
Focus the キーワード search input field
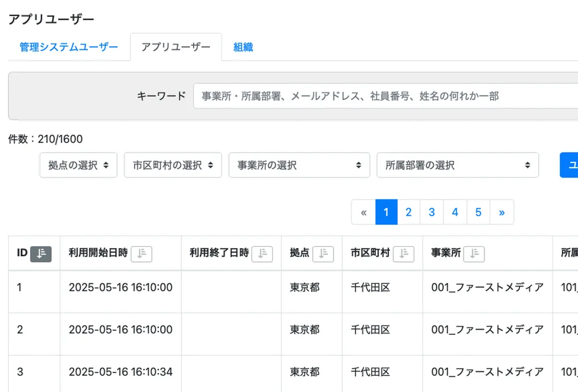tap(386, 96)
